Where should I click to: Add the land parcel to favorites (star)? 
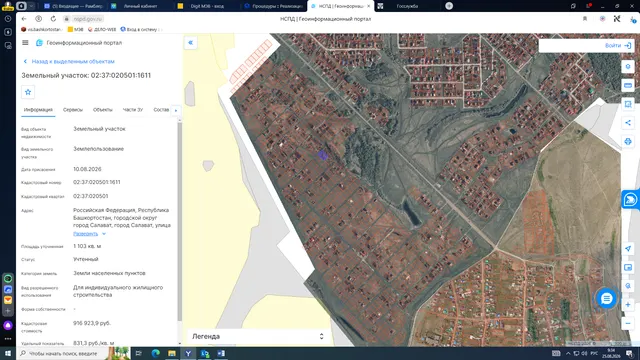[28, 92]
